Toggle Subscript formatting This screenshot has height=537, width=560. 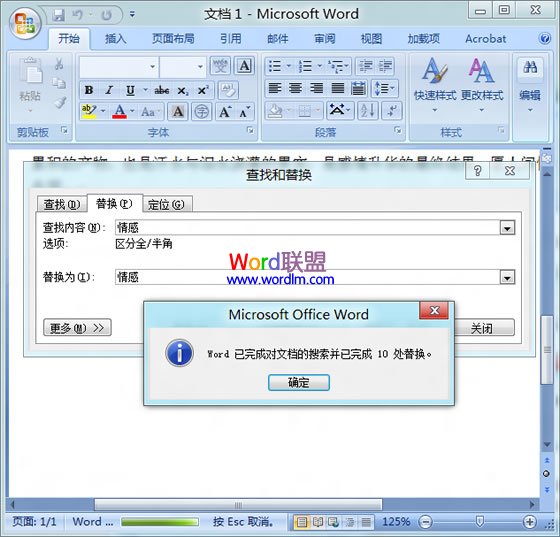coord(183,90)
